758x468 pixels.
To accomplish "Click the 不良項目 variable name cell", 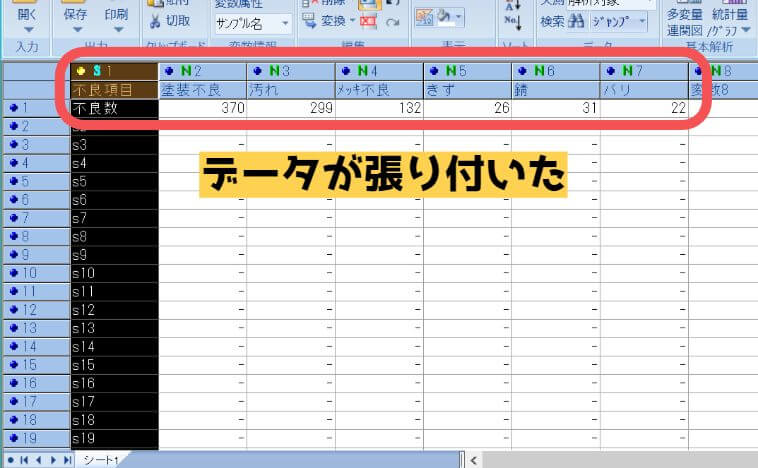I will pos(114,89).
